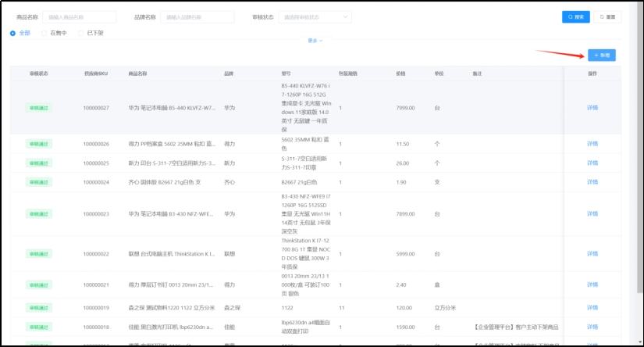The height and width of the screenshot is (347, 644).
Task: Click into the 商品名称 input field
Action: pos(80,16)
